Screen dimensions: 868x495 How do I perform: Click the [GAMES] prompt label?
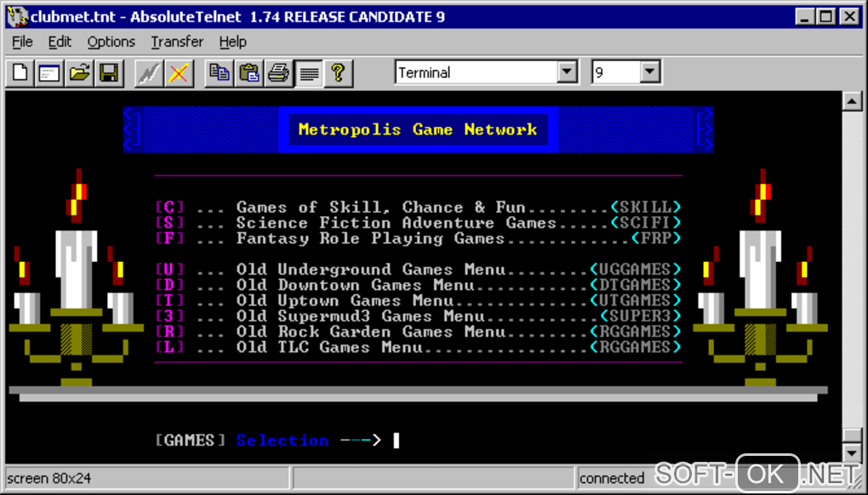tap(191, 441)
